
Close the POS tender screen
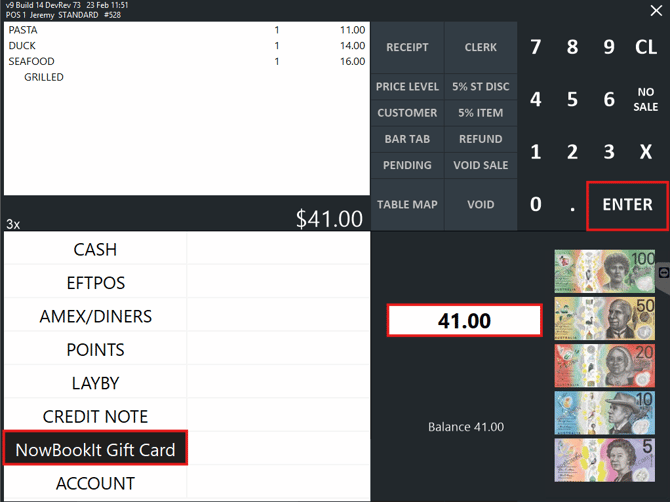tap(656, 11)
